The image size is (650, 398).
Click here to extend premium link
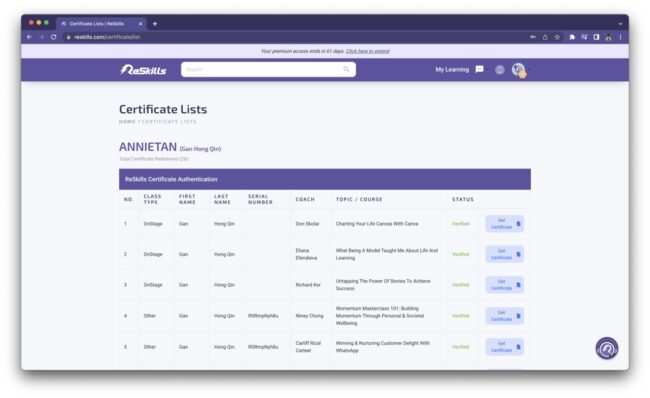pyautogui.click(x=367, y=51)
